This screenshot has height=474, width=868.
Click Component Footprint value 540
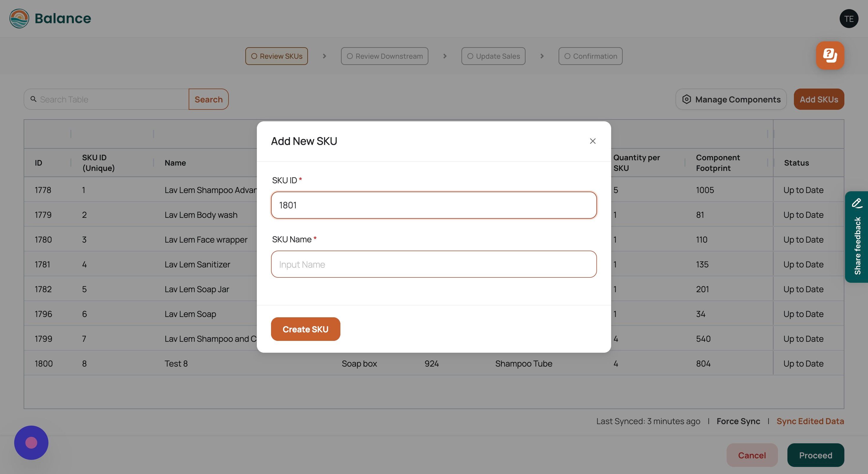(703, 339)
